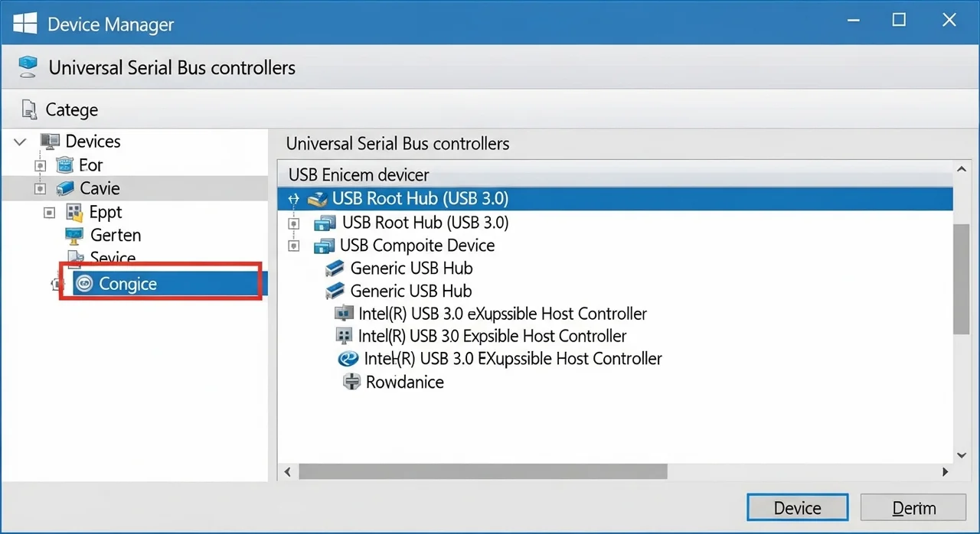980x534 pixels.
Task: Click the selected USB Root Hub icon
Action: 318,199
